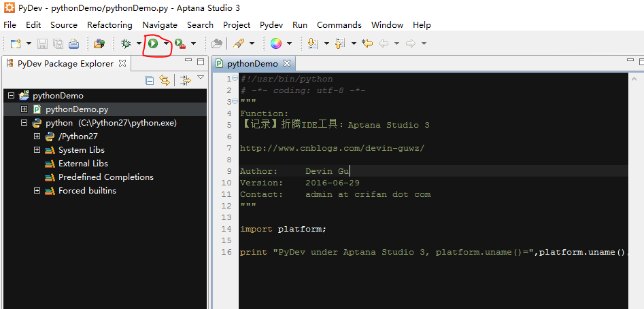The height and width of the screenshot is (309, 644).
Task: Open the Search menu
Action: point(200,25)
